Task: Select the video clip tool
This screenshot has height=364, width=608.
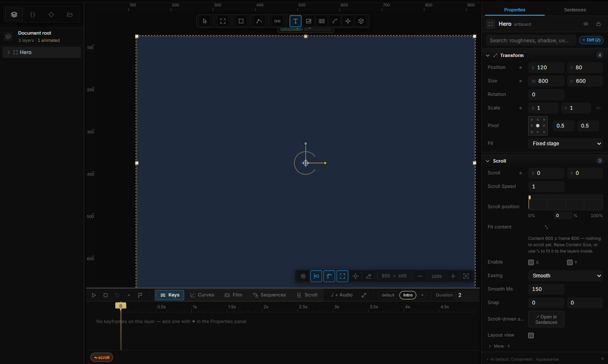Action: (322, 21)
